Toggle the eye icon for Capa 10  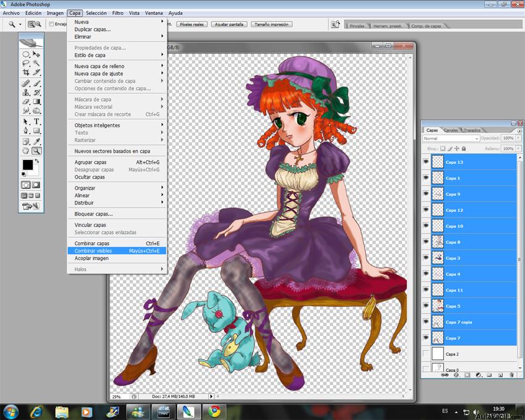(x=426, y=226)
